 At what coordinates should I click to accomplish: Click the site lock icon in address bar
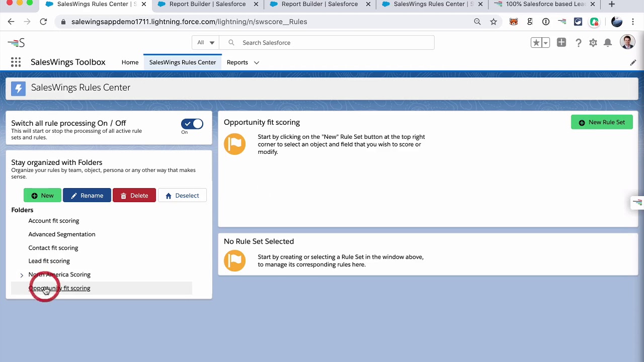point(63,22)
